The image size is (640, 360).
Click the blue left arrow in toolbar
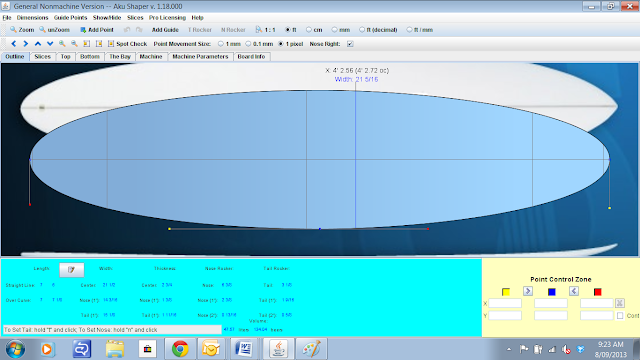pyautogui.click(x=14, y=44)
